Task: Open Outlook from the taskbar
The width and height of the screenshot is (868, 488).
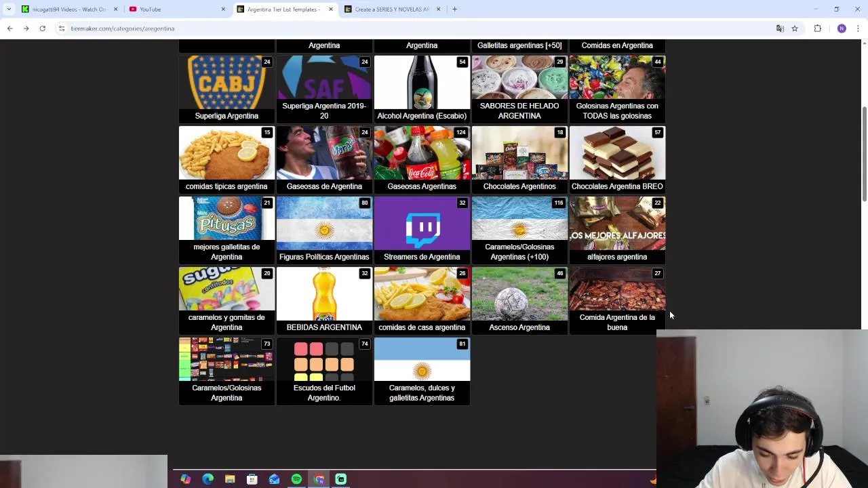Action: pyautogui.click(x=274, y=479)
